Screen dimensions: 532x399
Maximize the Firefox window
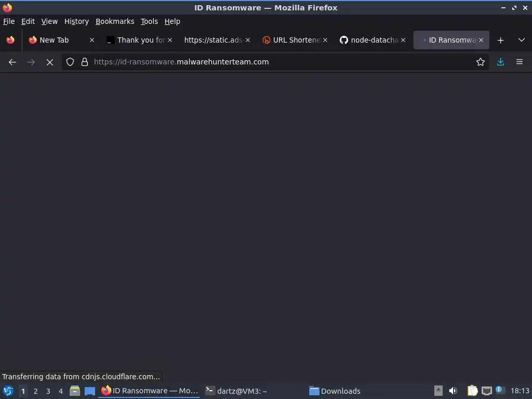point(514,7)
